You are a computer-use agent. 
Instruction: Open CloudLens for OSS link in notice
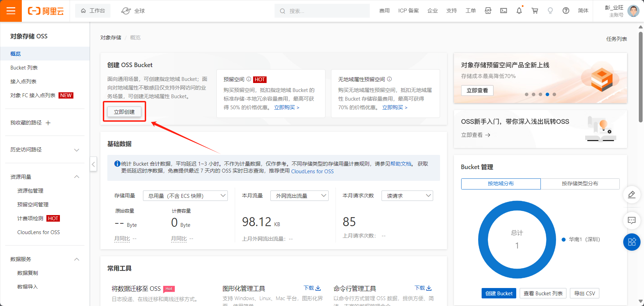pyautogui.click(x=312, y=171)
